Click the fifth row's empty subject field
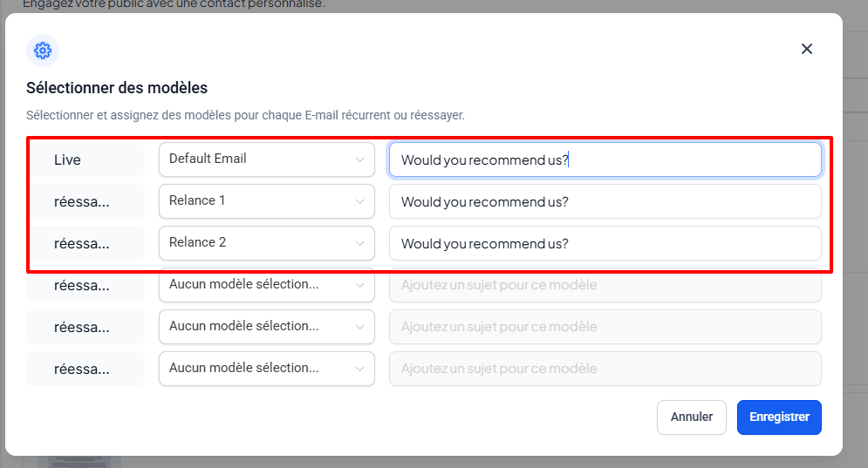868x468 pixels. pyautogui.click(x=605, y=327)
